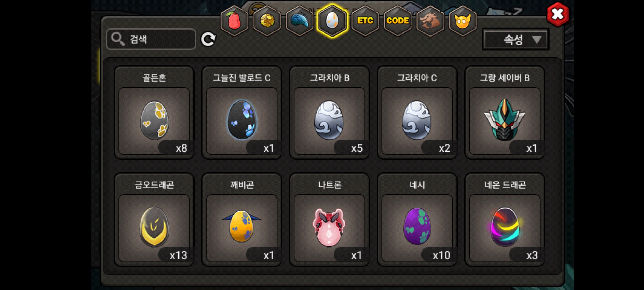Pick the 네온 드래곤 egg
This screenshot has height=290, width=644.
click(505, 220)
